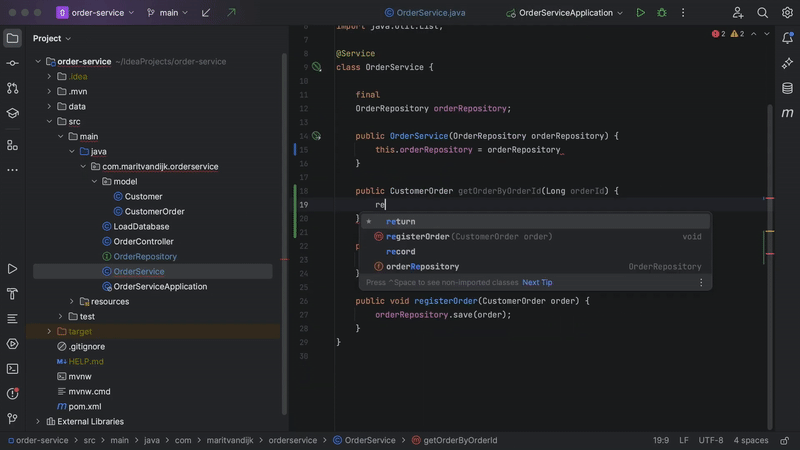The width and height of the screenshot is (800, 450).
Task: Open the Git tool window
Action: coord(12,419)
